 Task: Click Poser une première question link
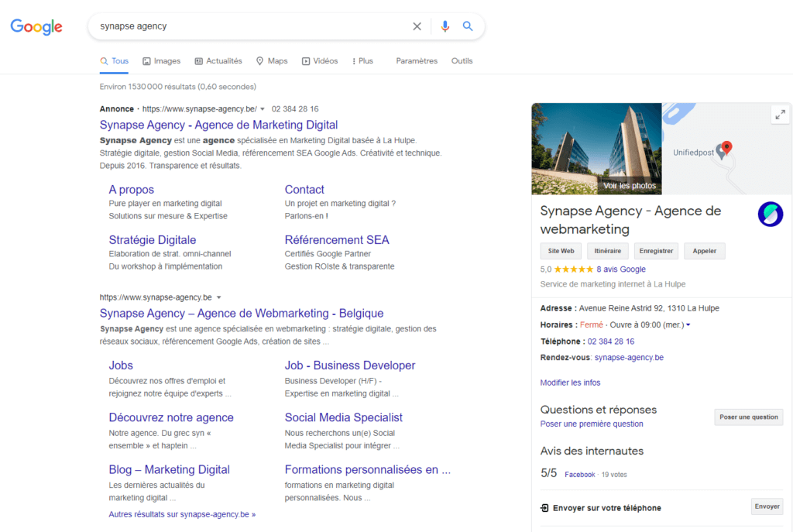click(x=592, y=424)
